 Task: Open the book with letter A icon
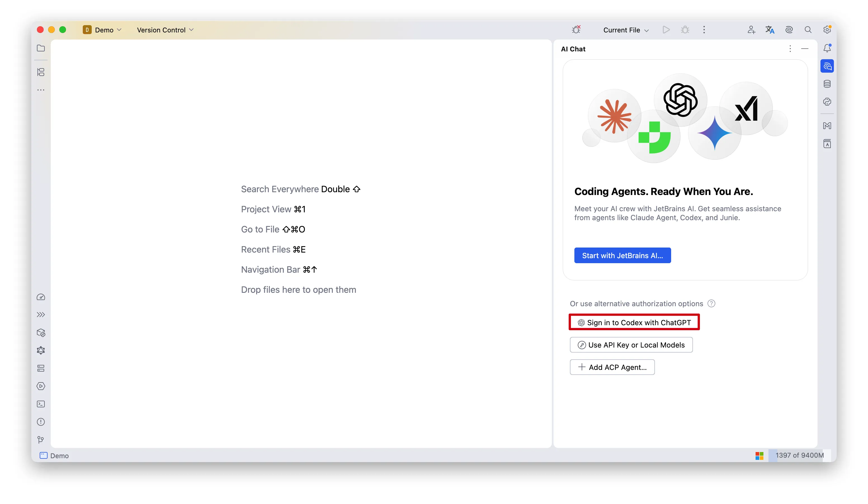(827, 144)
